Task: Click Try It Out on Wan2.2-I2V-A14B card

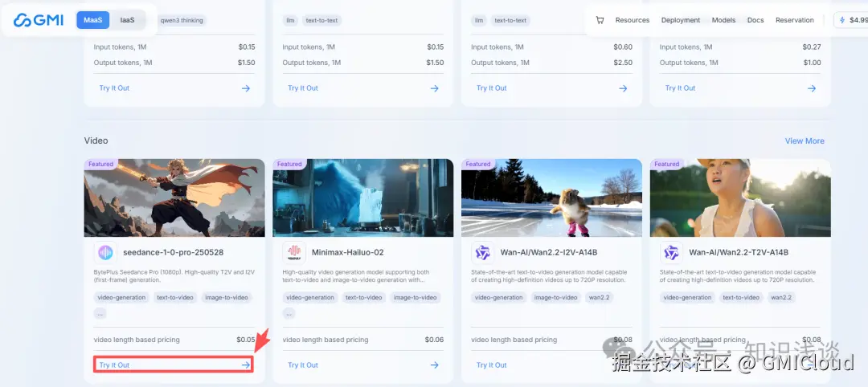Action: [492, 365]
